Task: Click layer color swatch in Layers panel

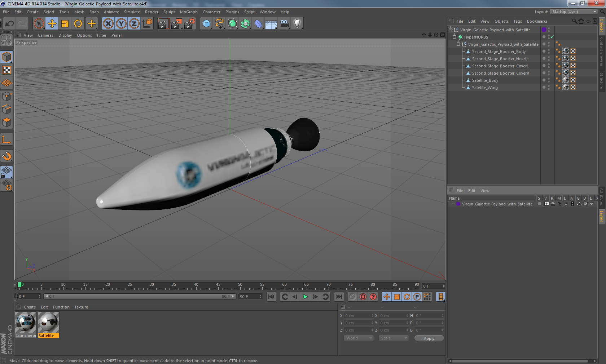Action: click(x=458, y=204)
